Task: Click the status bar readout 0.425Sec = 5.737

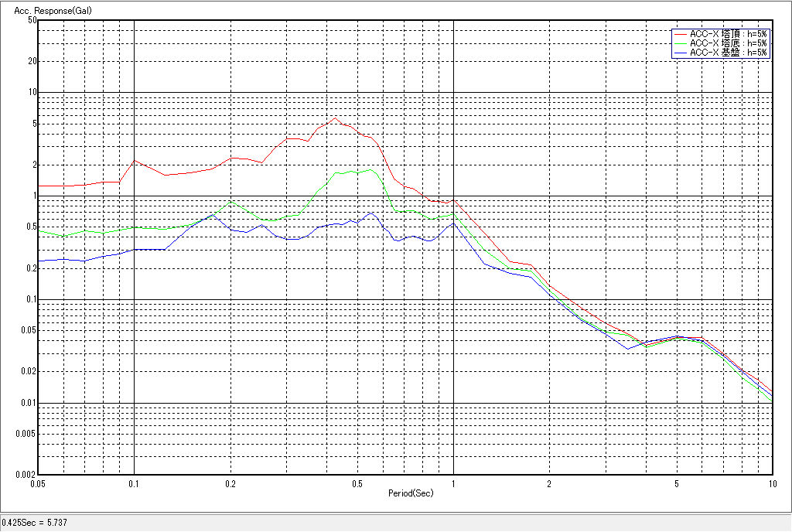Action: tap(35, 523)
